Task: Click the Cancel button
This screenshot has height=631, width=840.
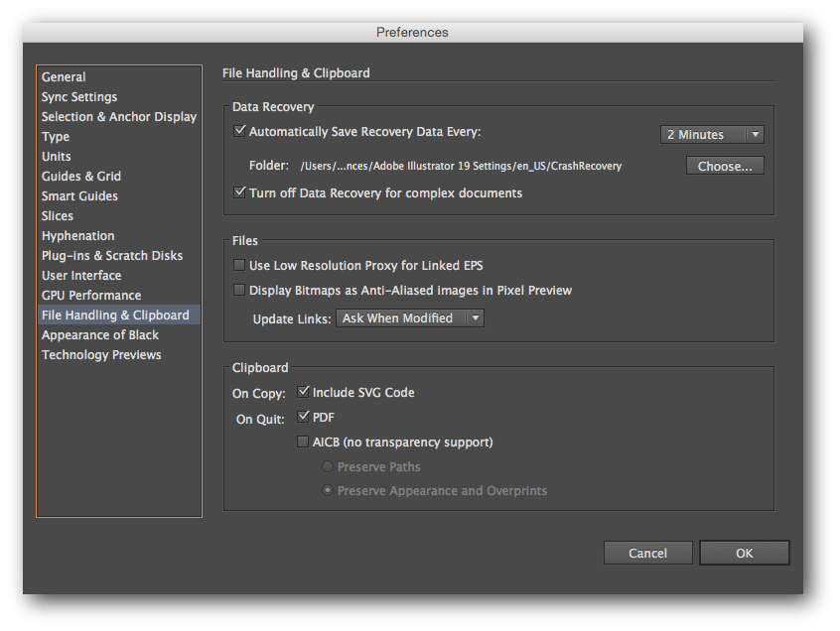Action: coord(647,553)
